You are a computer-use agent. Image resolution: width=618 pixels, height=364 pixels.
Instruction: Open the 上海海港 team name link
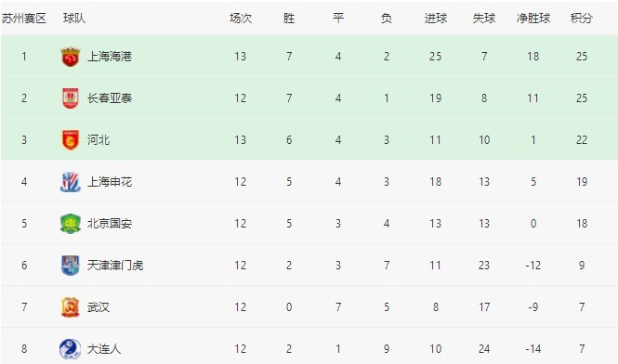[109, 57]
